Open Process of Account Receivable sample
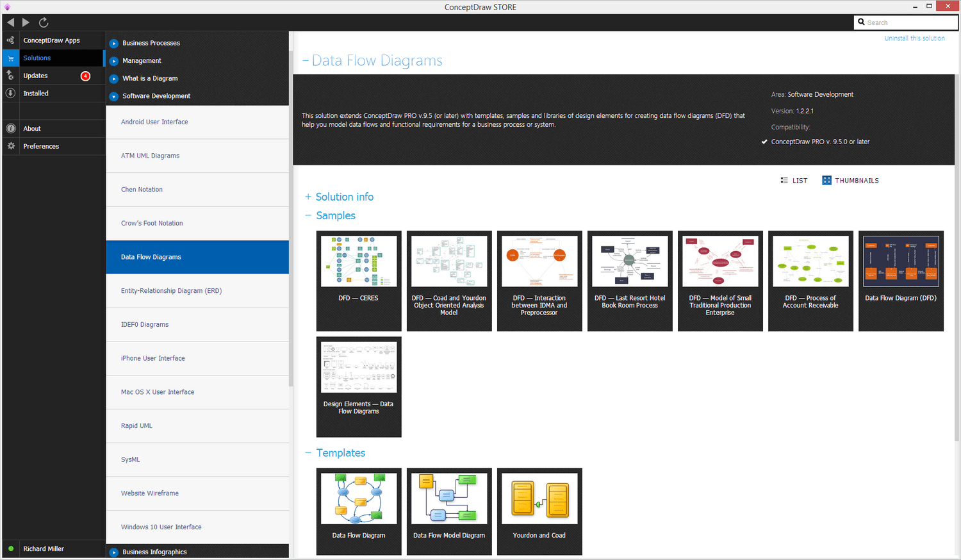The width and height of the screenshot is (961, 560). (810, 281)
